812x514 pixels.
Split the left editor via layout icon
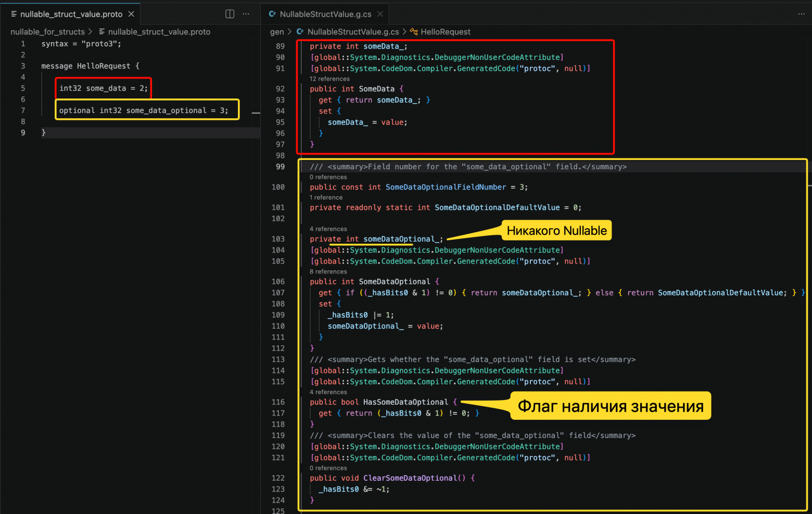230,14
